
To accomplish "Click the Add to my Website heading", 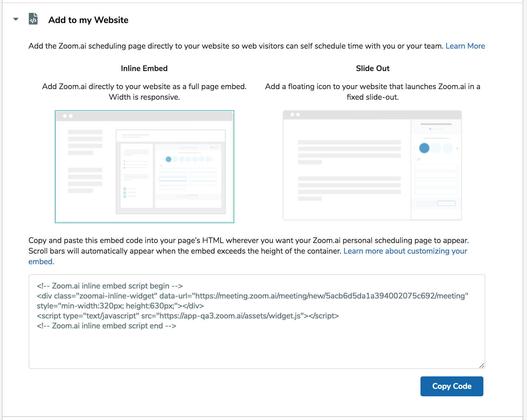I will (x=88, y=20).
